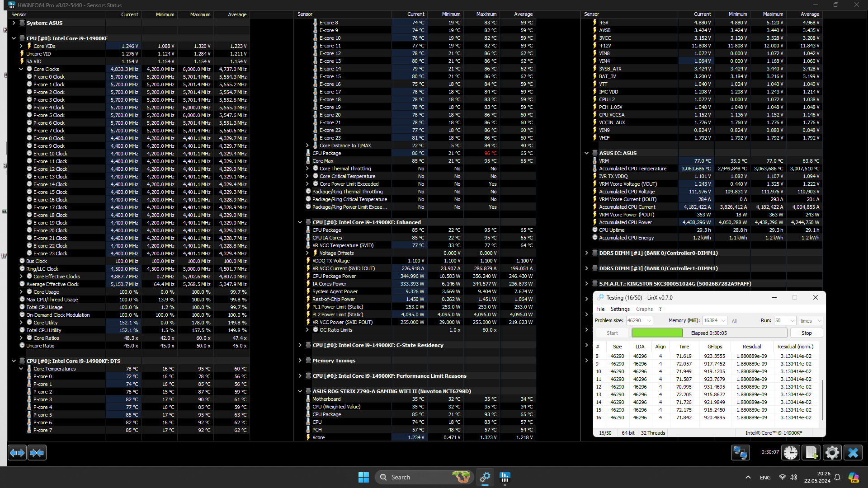
Task: Click the expand columns arrows icon
Action: tap(17, 453)
